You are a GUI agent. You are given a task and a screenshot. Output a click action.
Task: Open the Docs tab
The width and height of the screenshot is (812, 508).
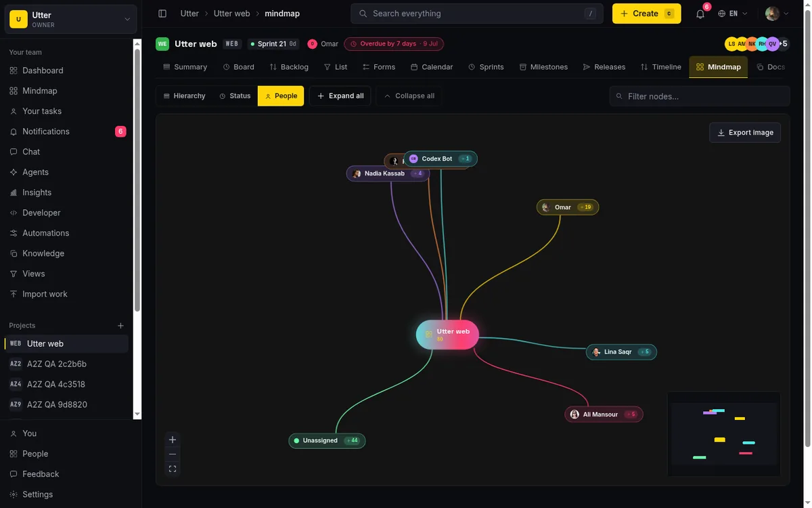click(x=771, y=67)
